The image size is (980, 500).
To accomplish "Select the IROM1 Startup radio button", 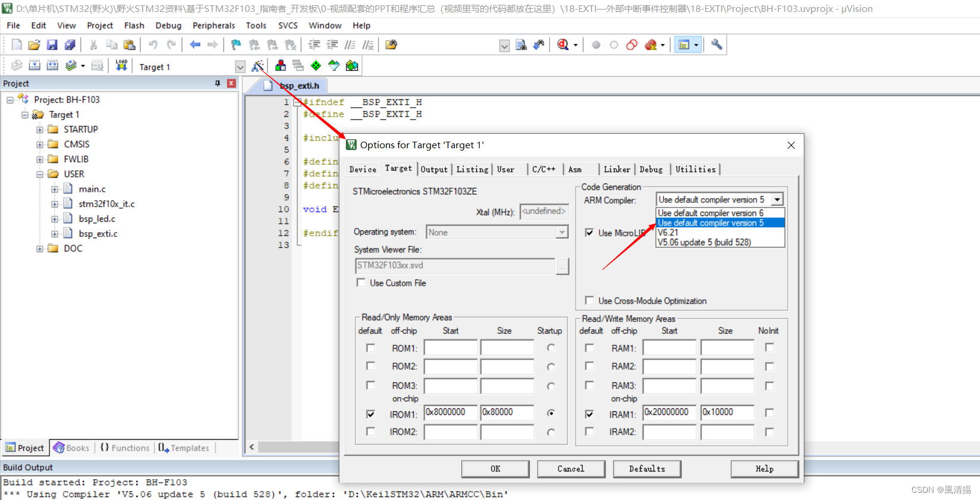I will tap(551, 412).
